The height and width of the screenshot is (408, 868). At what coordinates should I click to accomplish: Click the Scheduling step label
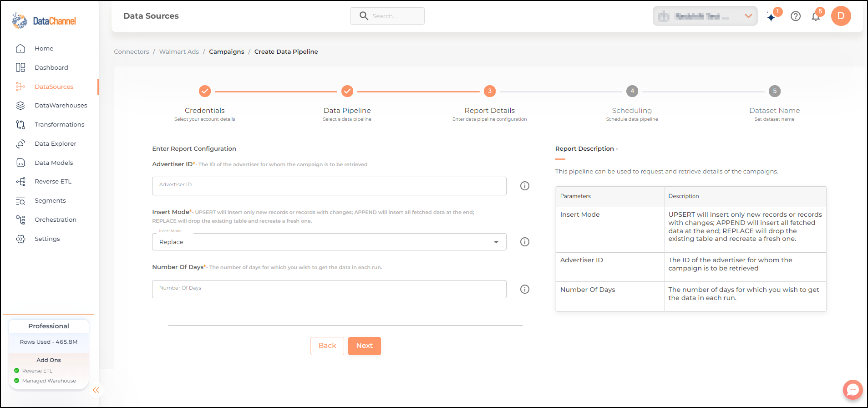pyautogui.click(x=632, y=111)
